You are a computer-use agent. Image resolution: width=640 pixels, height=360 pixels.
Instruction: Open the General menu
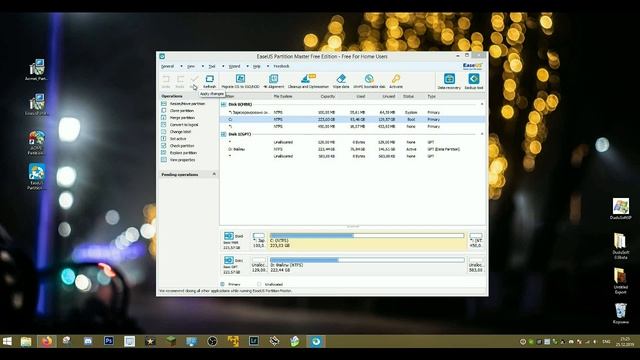coord(168,66)
